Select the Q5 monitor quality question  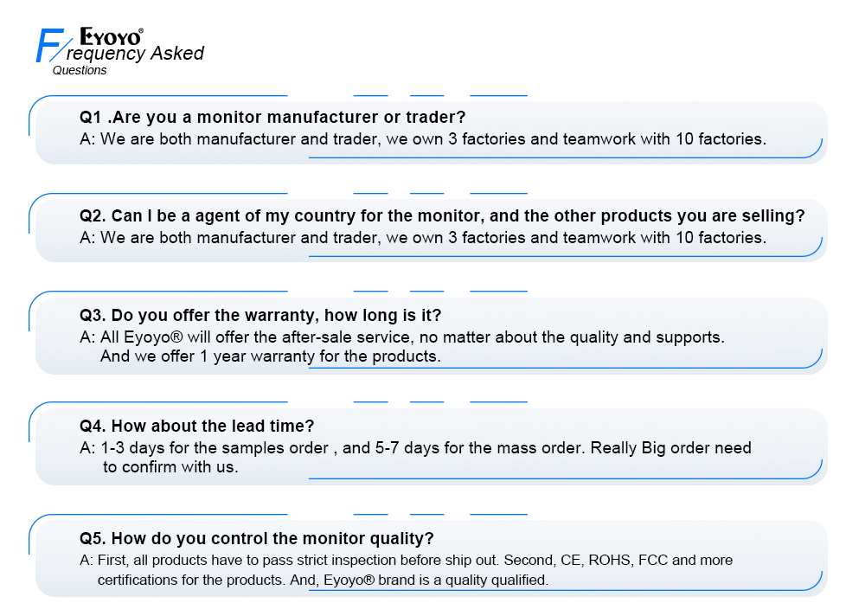pyautogui.click(x=256, y=538)
